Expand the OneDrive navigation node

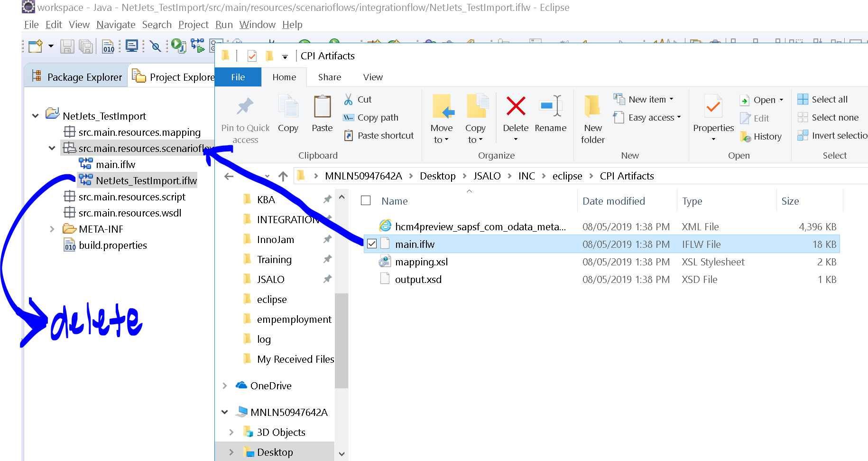pos(225,386)
